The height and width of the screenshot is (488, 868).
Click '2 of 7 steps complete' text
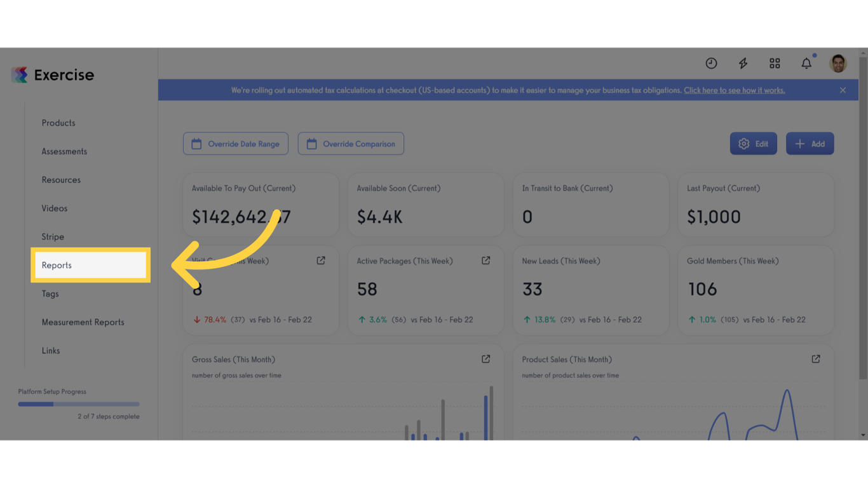click(109, 417)
